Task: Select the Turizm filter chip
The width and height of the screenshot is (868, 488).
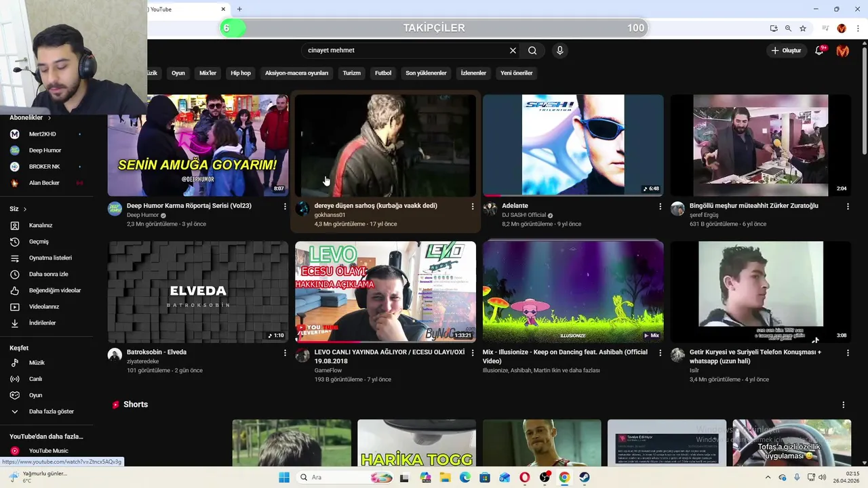Action: (x=351, y=73)
